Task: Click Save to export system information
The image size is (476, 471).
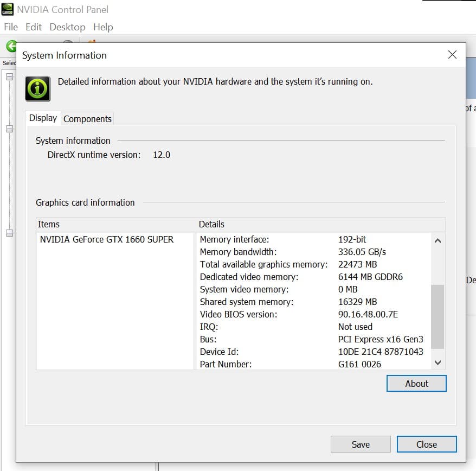Action: (361, 444)
